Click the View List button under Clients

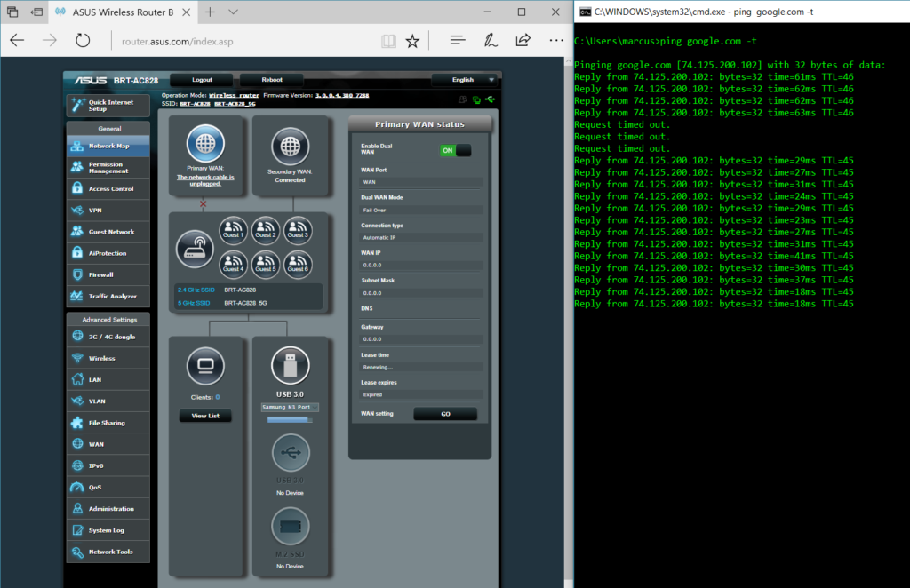click(205, 416)
